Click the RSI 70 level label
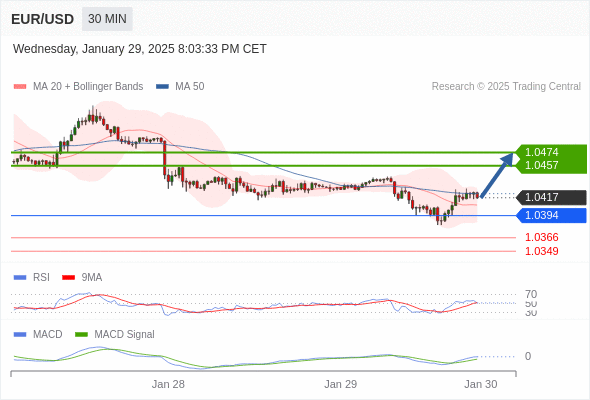The width and height of the screenshot is (590, 400). click(531, 294)
